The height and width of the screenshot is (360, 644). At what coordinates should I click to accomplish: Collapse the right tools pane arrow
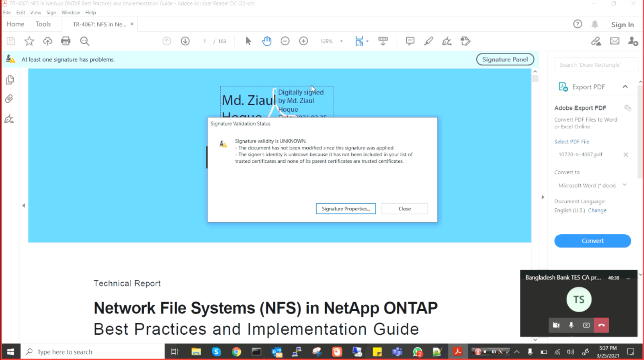coord(543,197)
